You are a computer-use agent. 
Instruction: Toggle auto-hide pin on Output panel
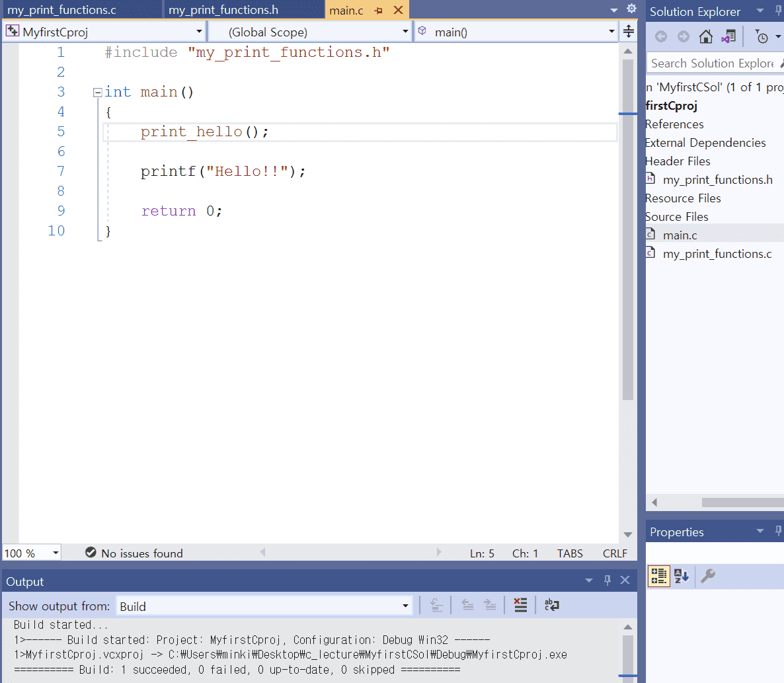[608, 580]
